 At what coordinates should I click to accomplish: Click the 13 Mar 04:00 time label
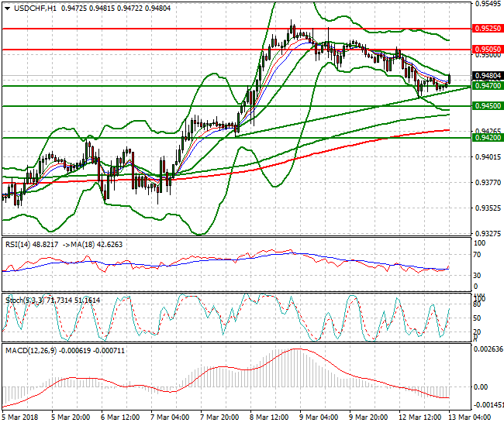point(469,417)
